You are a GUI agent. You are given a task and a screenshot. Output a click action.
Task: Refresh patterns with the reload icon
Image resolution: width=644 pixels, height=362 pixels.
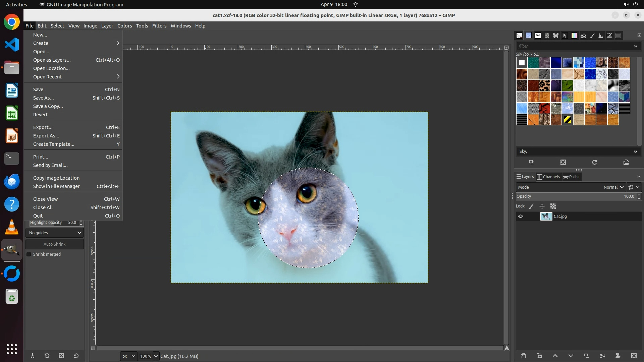pyautogui.click(x=594, y=163)
